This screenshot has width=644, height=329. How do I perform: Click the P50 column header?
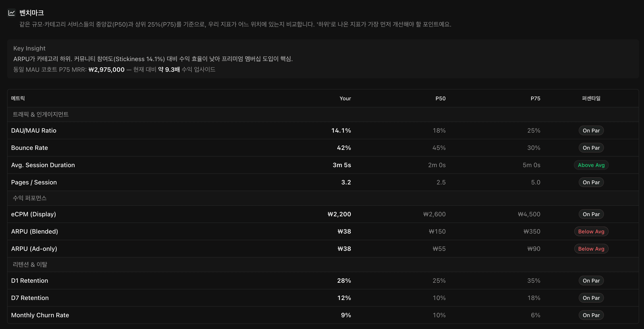(x=440, y=99)
